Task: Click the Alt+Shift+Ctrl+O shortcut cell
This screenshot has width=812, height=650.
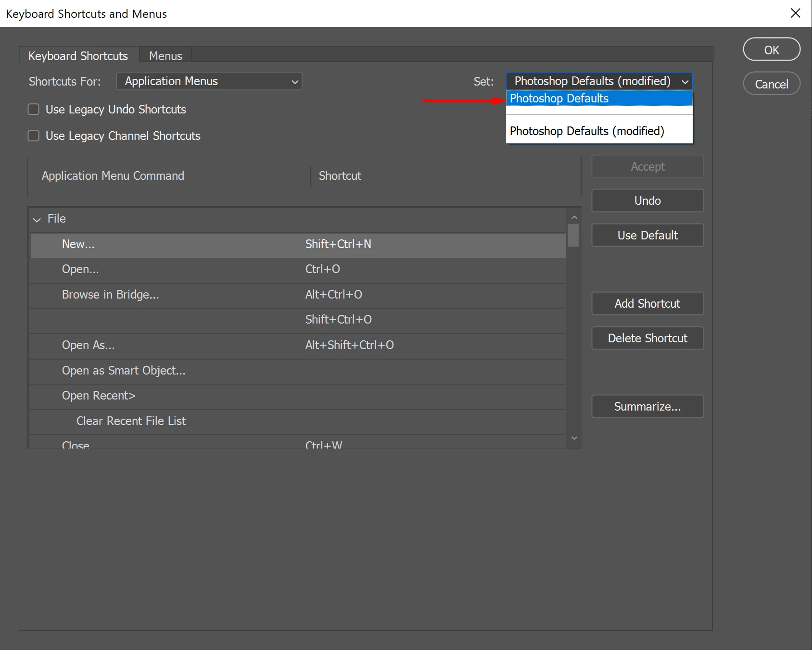Action: (x=350, y=345)
